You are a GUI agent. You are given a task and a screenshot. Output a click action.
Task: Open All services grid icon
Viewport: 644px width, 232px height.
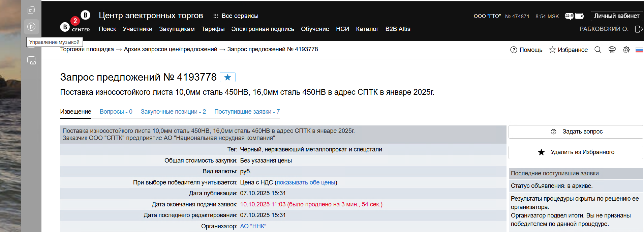pyautogui.click(x=216, y=16)
